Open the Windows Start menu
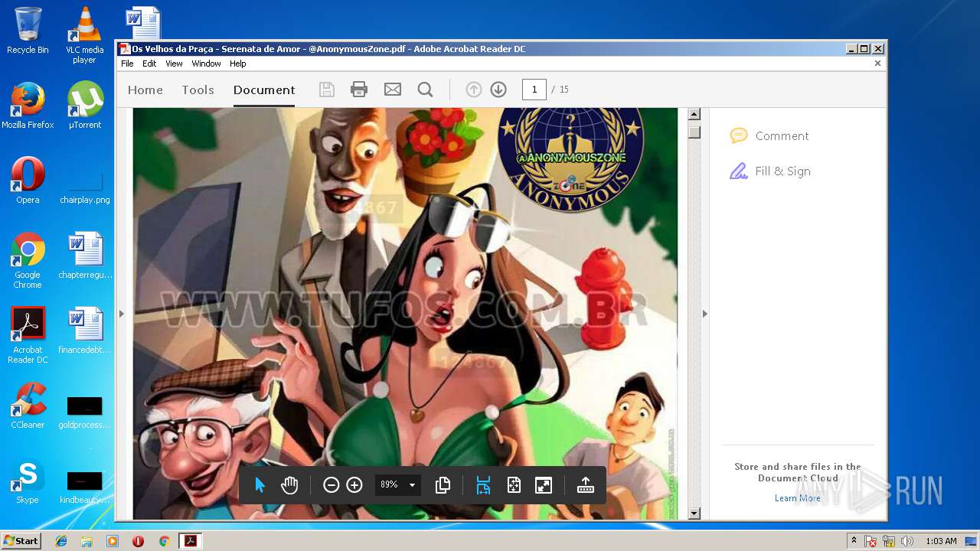 [21, 541]
